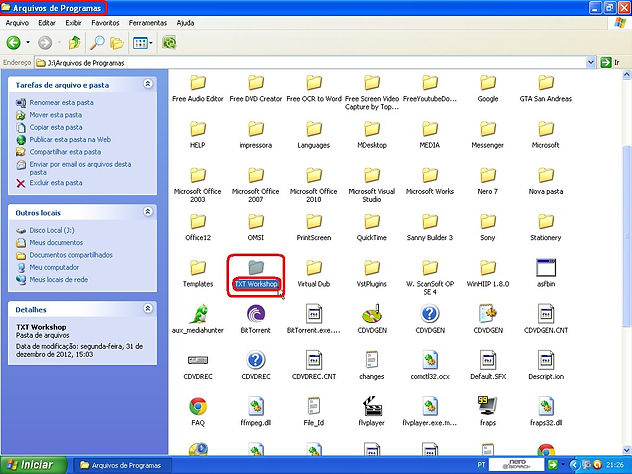The image size is (632, 474).
Task: Click Mover esta pasta link
Action: (56, 115)
